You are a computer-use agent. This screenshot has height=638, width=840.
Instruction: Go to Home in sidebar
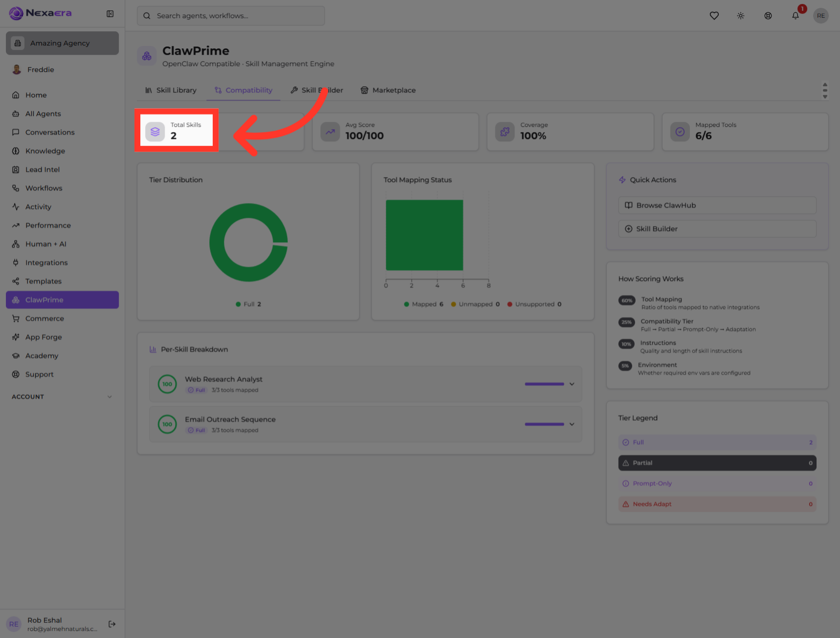click(62, 95)
